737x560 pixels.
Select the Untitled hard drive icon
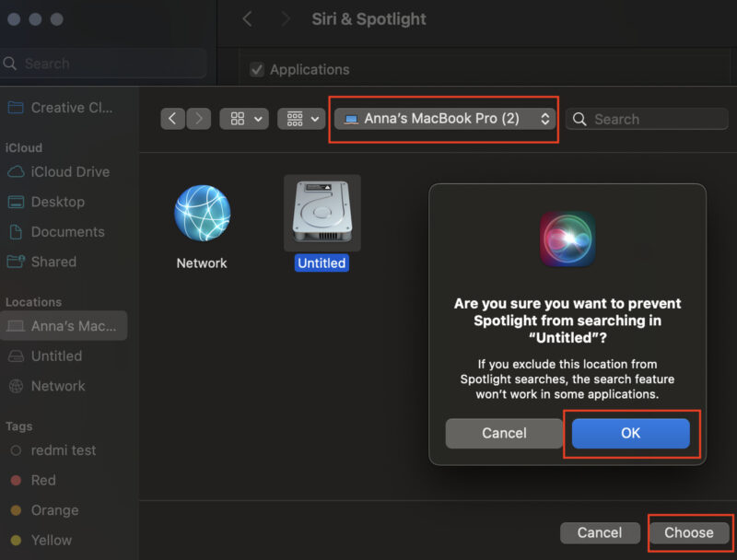321,214
